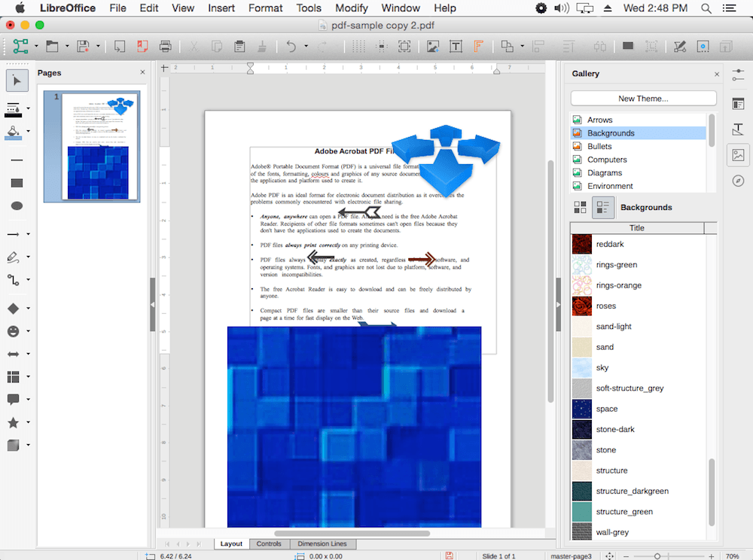753x560 pixels.
Task: Open the sidebar Navigator deck
Action: pyautogui.click(x=738, y=181)
